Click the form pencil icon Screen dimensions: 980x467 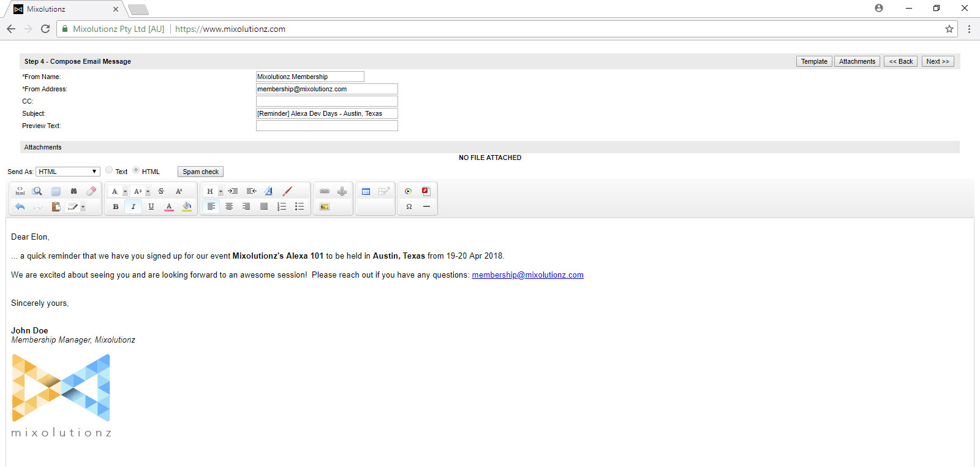[x=73, y=207]
